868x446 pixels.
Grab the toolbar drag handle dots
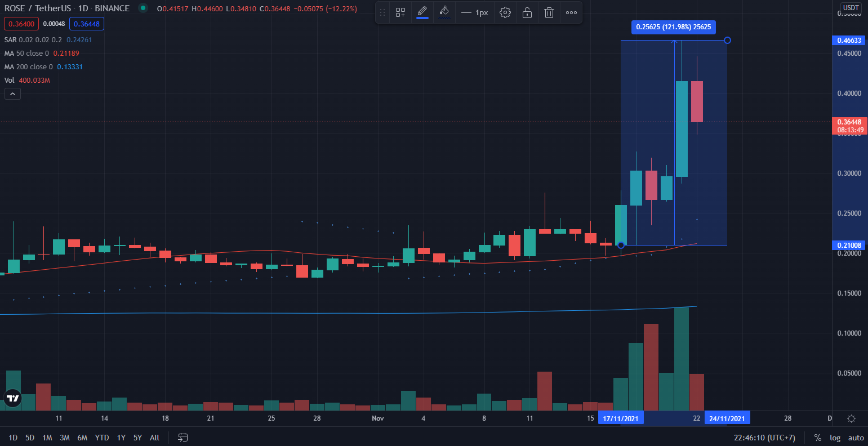pyautogui.click(x=382, y=12)
